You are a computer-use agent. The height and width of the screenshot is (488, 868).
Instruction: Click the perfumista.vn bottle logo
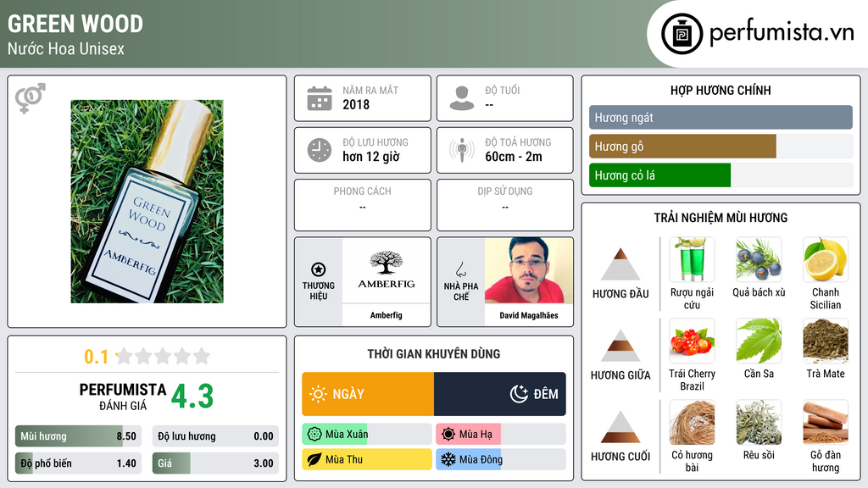[x=682, y=34]
